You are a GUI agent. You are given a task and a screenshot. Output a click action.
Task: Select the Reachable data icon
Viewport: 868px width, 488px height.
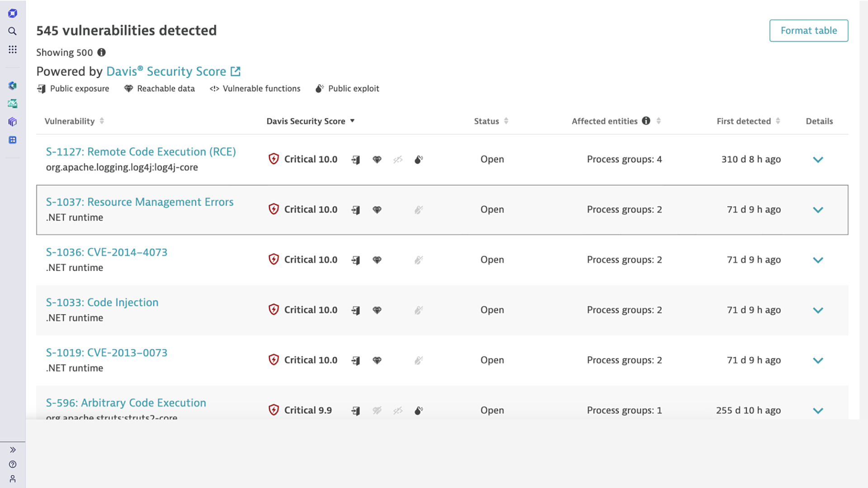128,89
